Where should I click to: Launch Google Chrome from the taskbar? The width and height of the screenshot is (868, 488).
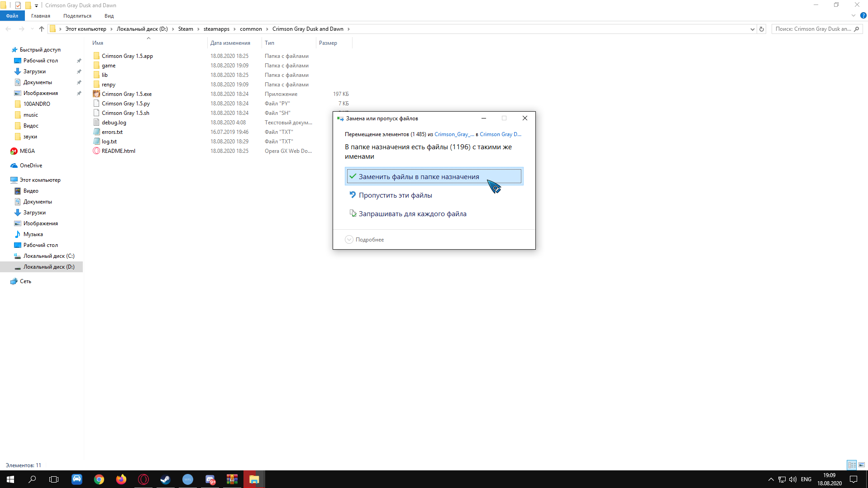click(99, 479)
